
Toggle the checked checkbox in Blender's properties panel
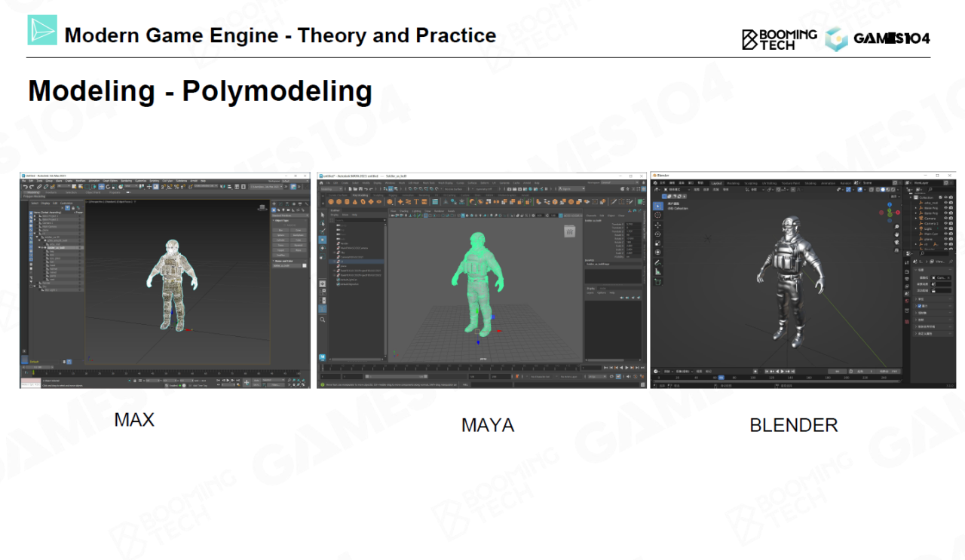[x=918, y=306]
